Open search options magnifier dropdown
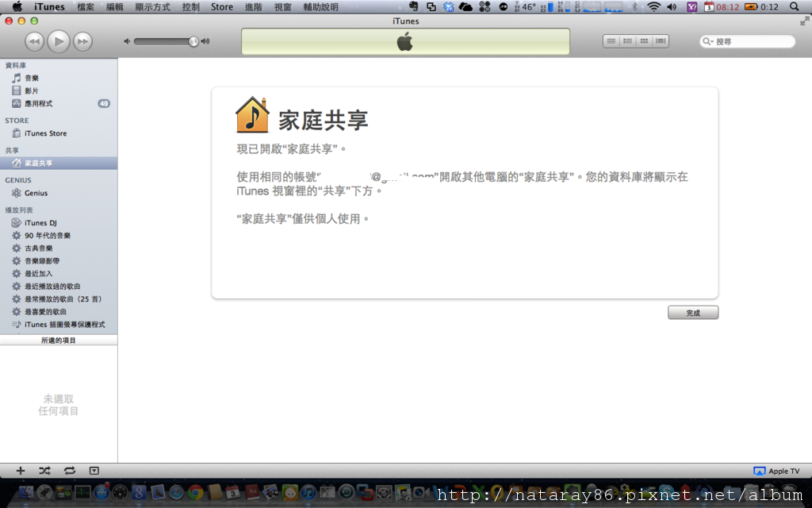812x508 pixels. [707, 41]
